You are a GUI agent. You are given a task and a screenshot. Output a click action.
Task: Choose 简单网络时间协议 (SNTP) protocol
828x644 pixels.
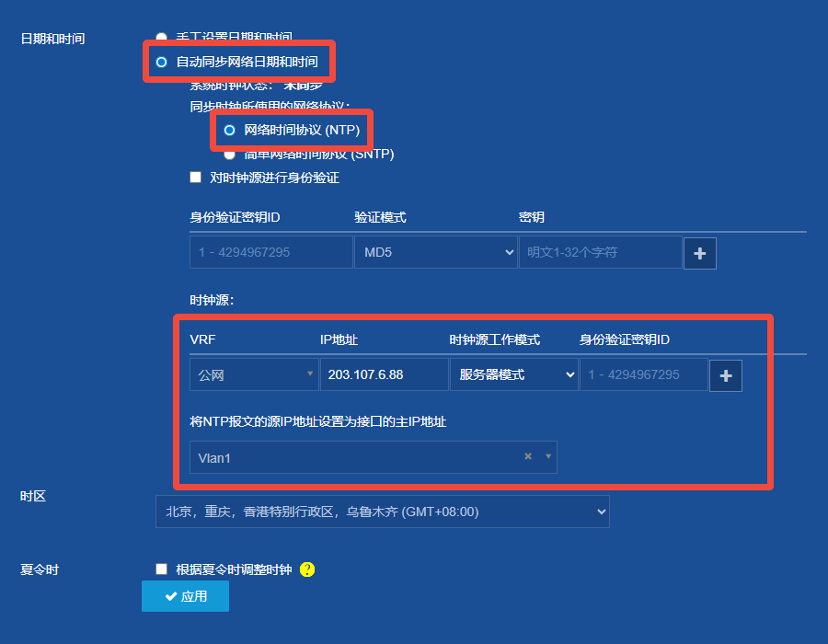coord(228,154)
